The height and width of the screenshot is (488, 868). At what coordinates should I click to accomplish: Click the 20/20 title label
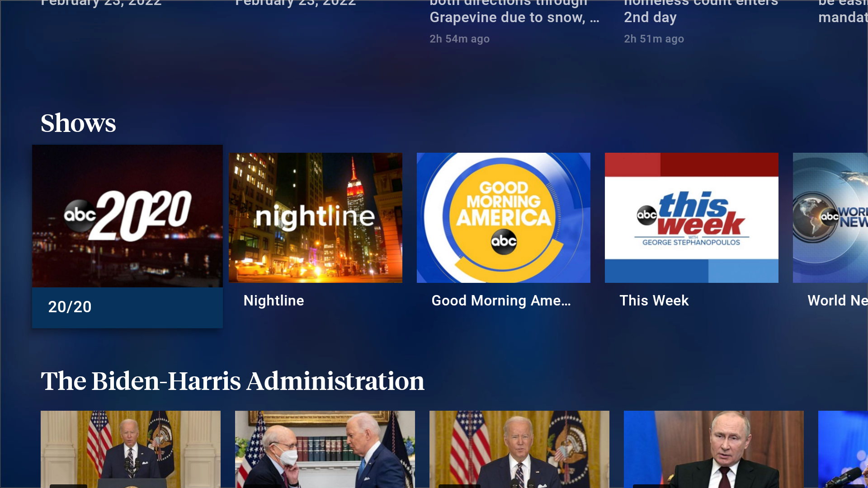pyautogui.click(x=70, y=307)
